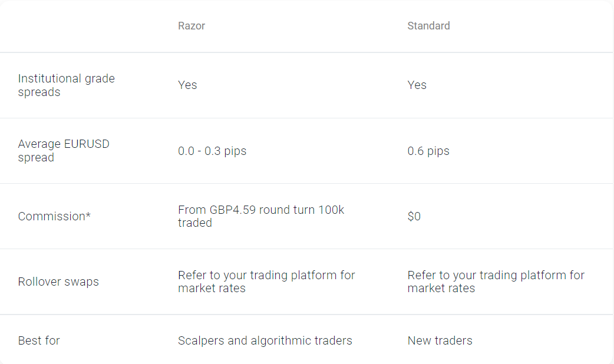This screenshot has width=614, height=364.
Task: Click the 0.6 pips value
Action: (428, 151)
